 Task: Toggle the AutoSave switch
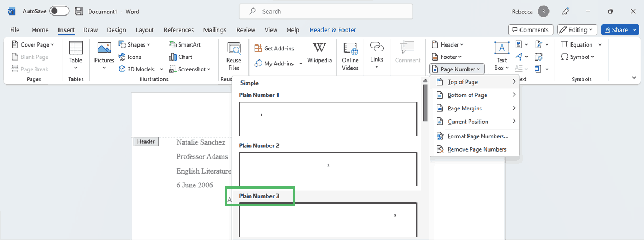pos(59,11)
